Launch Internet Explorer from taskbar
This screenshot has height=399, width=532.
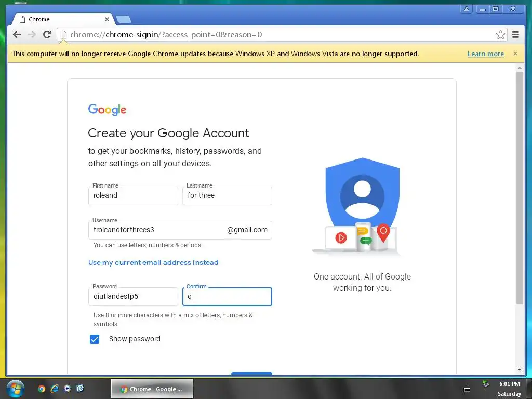54,389
